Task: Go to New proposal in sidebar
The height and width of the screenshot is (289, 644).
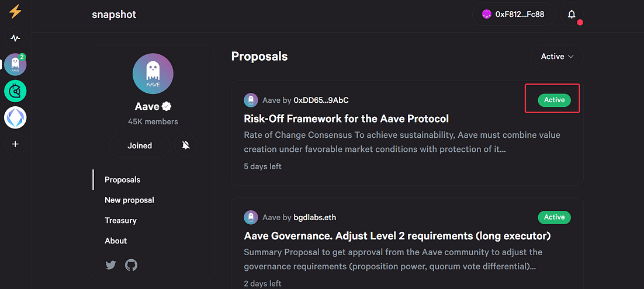Action: click(x=129, y=200)
